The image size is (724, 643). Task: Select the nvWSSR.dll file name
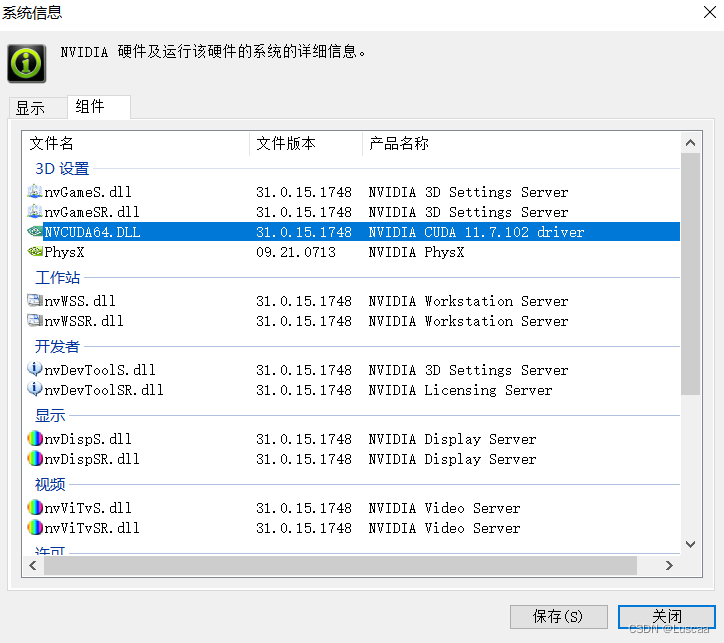[x=84, y=321]
